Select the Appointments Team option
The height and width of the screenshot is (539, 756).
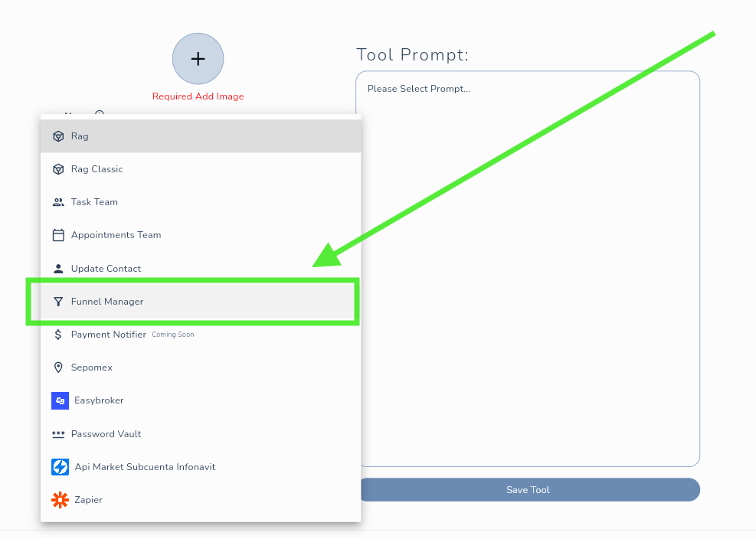coord(116,235)
